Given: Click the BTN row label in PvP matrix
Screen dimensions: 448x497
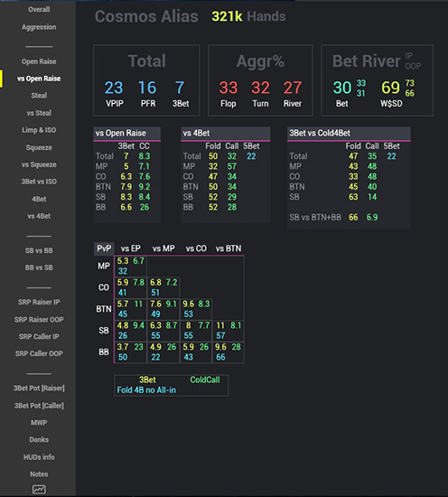Looking at the screenshot, I should click(104, 309).
